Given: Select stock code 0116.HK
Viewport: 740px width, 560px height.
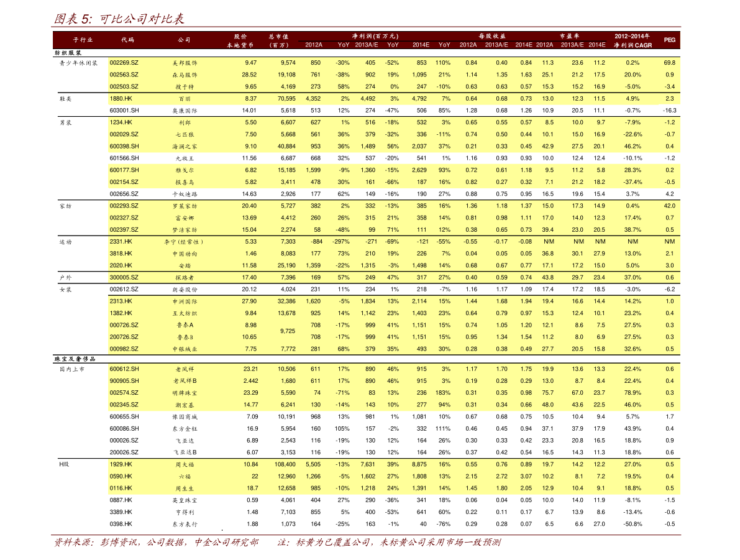Looking at the screenshot, I should pyautogui.click(x=121, y=489).
